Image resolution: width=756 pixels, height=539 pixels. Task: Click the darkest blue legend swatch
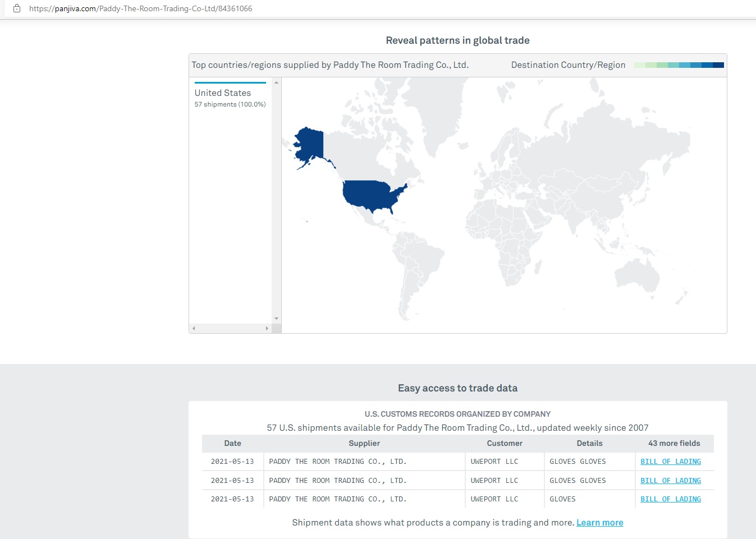click(x=718, y=65)
